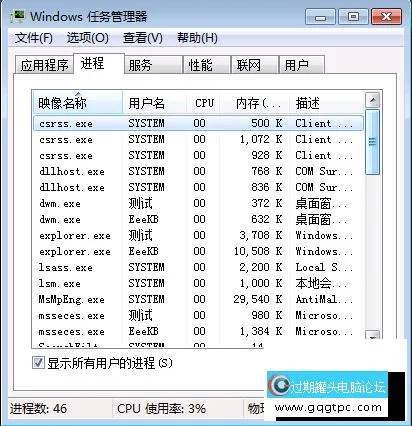Close the Task Manager window
The image size is (412, 426).
pos(386,17)
